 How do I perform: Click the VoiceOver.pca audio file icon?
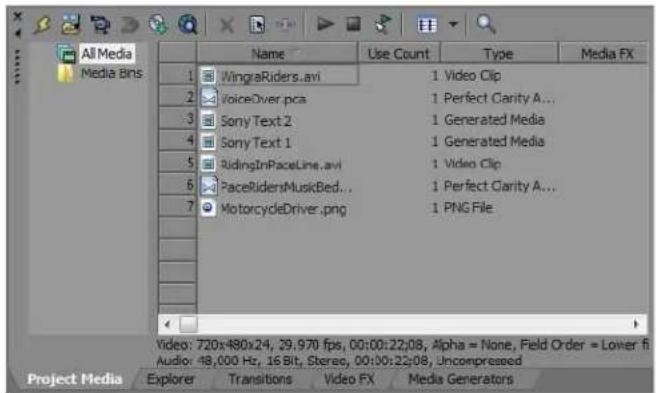pyautogui.click(x=209, y=99)
